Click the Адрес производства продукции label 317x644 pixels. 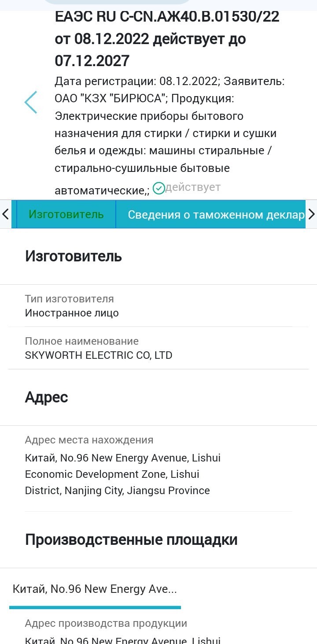click(106, 623)
